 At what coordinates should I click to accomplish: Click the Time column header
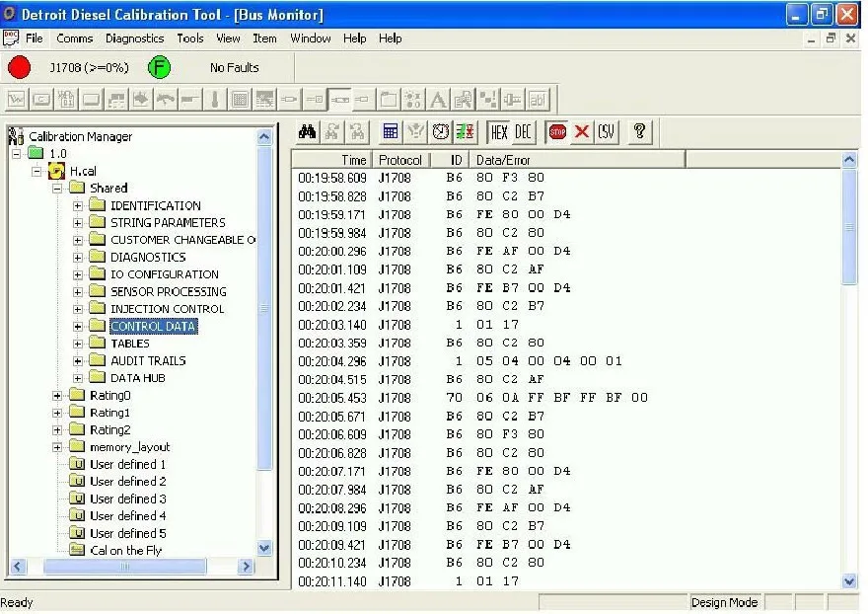(332, 160)
